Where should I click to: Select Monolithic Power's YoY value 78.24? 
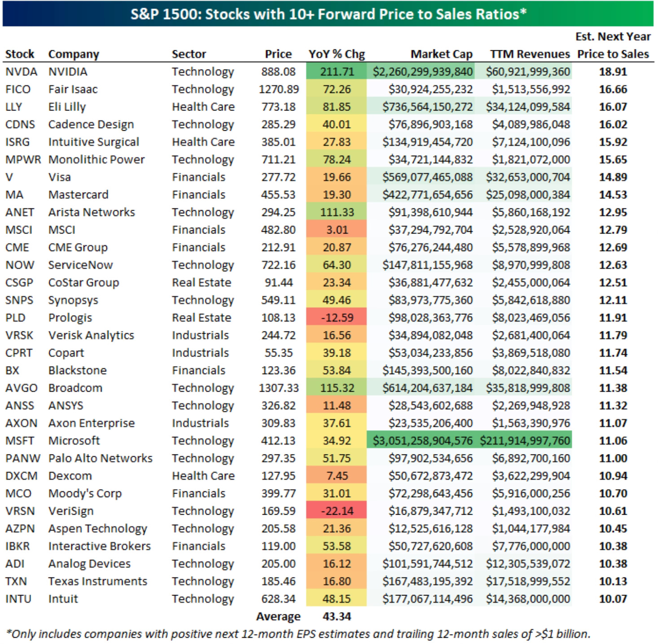[337, 159]
